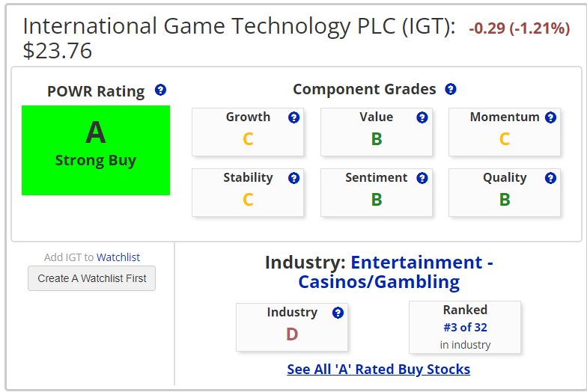Open the Industry grade help icon
Viewport: 587px width, 392px height.
point(338,313)
